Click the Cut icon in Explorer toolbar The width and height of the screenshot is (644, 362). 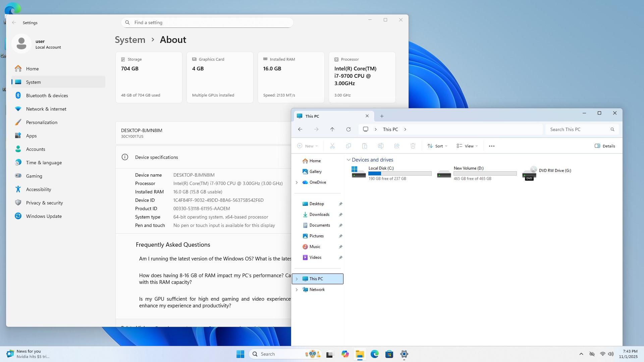coord(332,146)
